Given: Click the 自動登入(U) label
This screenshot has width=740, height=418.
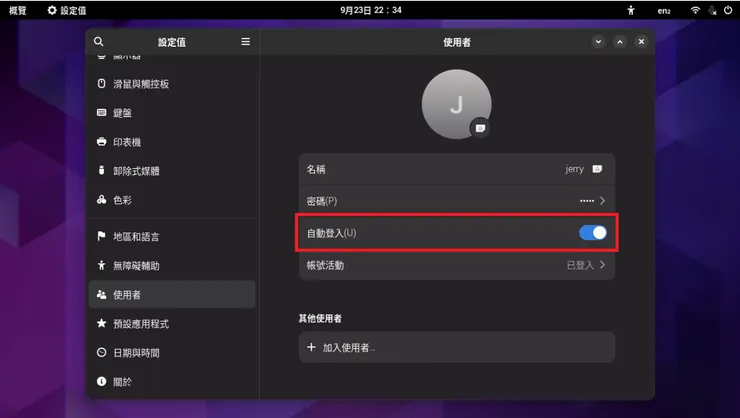Looking at the screenshot, I should pyautogui.click(x=331, y=233).
